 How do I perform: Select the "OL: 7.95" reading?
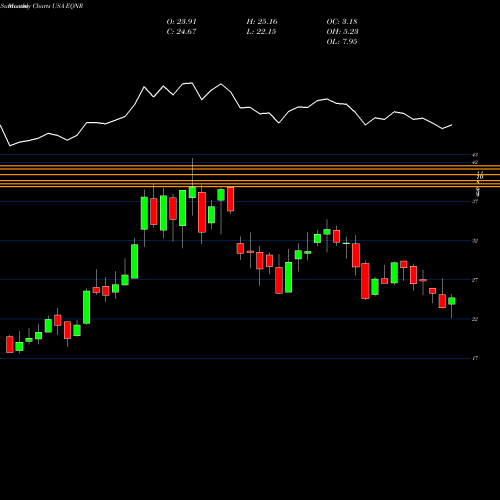342,42
